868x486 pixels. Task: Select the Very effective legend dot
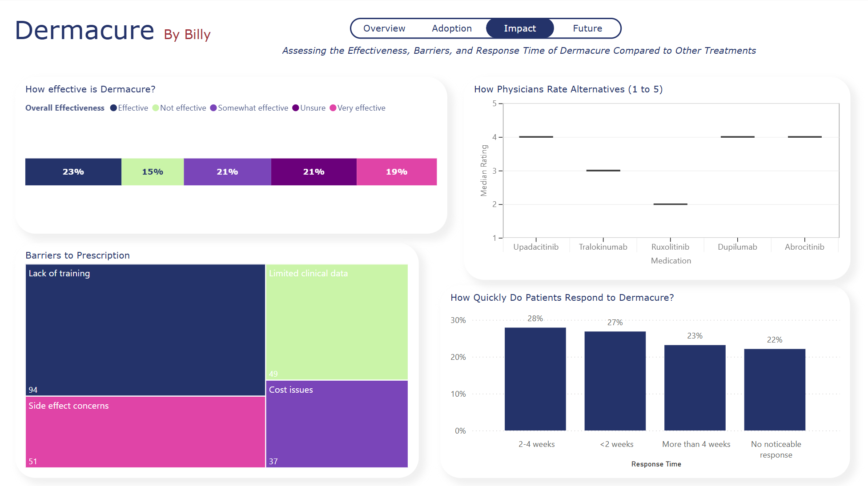click(333, 108)
